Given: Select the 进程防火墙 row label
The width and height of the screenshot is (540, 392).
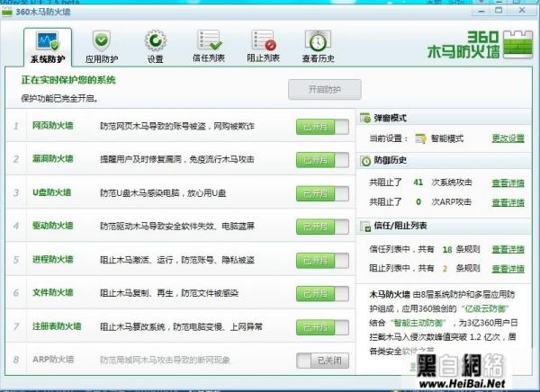Looking at the screenshot, I should pyautogui.click(x=52, y=260).
